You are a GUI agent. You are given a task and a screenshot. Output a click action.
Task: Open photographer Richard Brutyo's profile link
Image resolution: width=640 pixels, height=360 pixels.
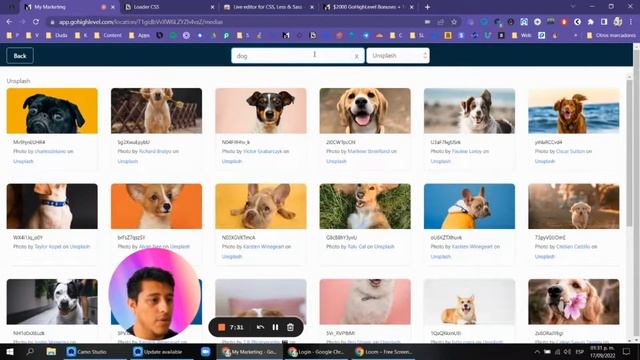pos(155,151)
